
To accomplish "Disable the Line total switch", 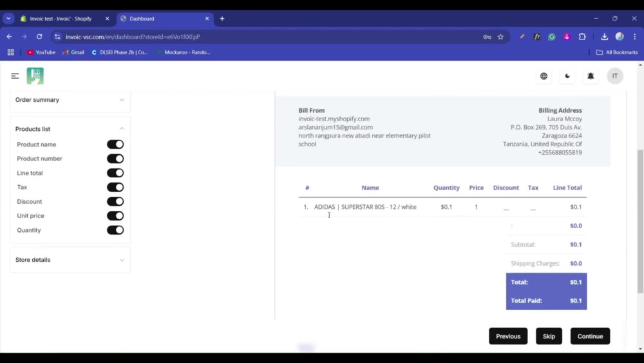I will coord(115,173).
